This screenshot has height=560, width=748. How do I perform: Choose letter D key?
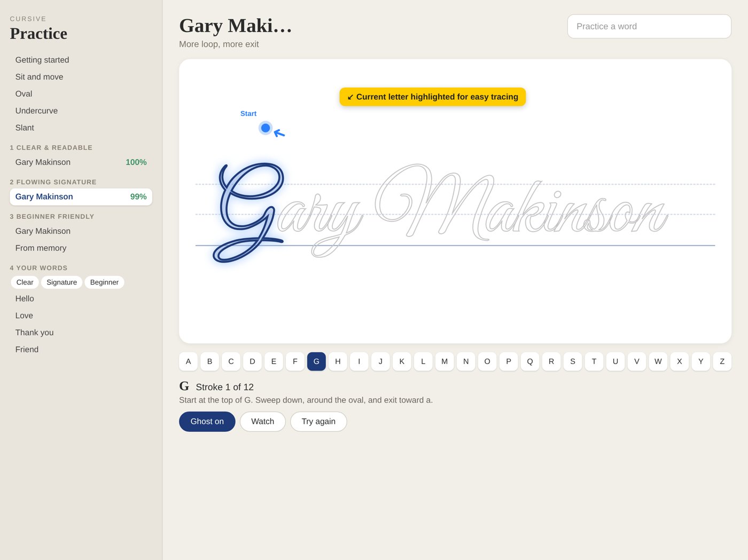(x=252, y=361)
